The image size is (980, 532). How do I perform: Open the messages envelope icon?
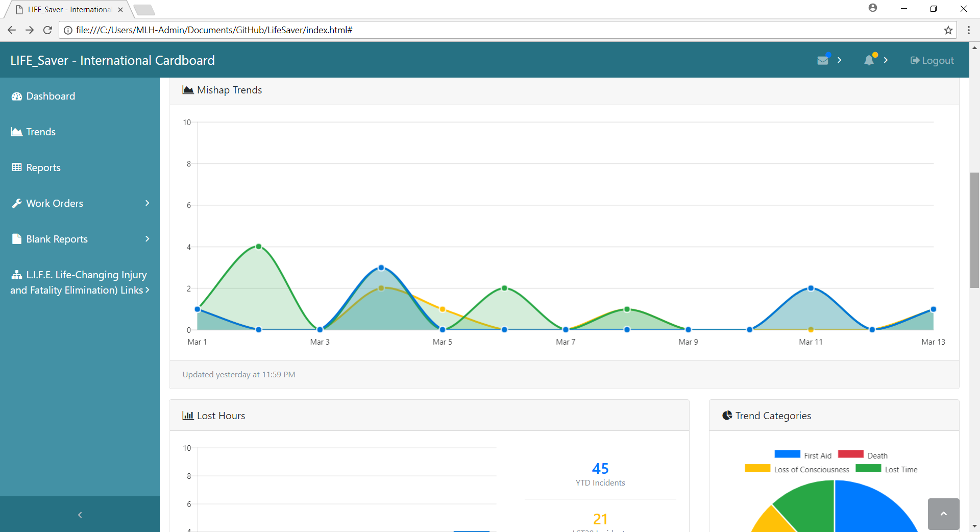click(823, 60)
